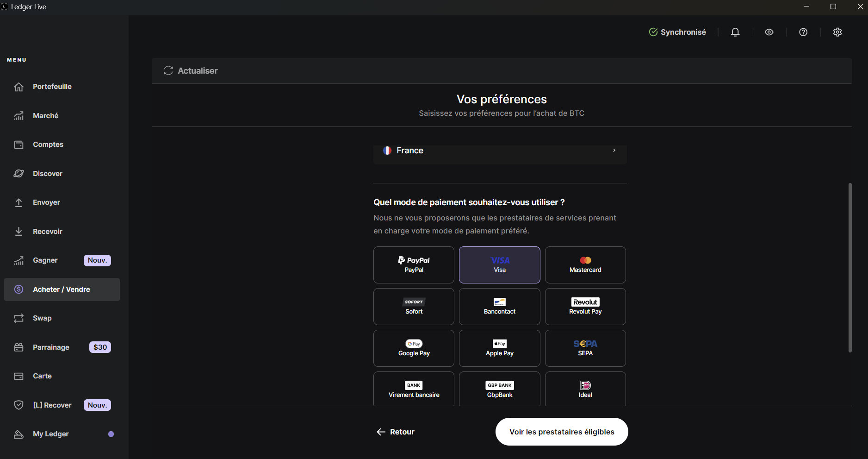The height and width of the screenshot is (459, 868).
Task: Select PayPal as payment method
Action: coord(414,264)
